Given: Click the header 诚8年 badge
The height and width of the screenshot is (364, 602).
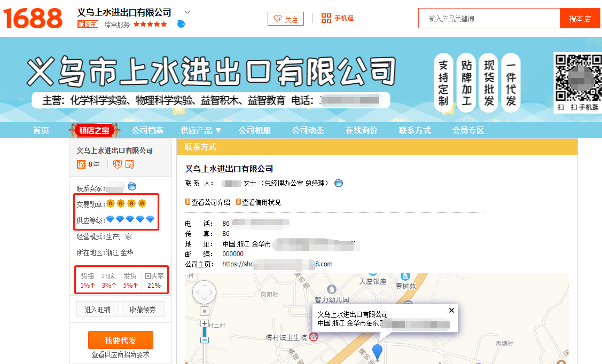Looking at the screenshot, I should pos(88,24).
